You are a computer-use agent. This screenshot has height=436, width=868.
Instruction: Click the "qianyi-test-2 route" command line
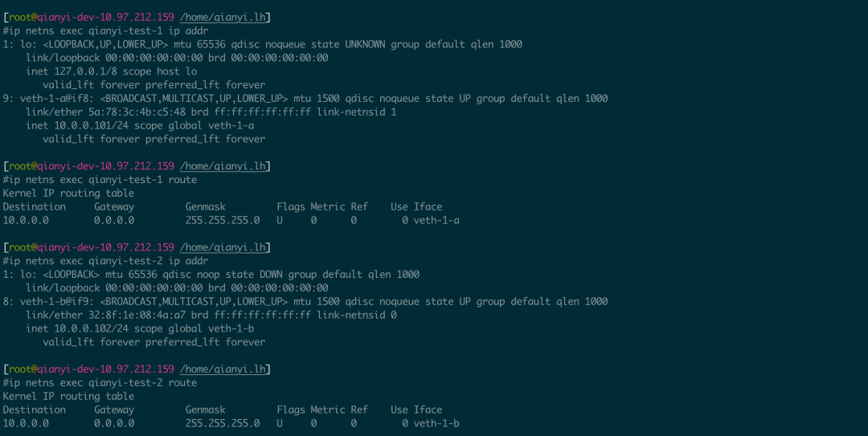[x=103, y=383]
